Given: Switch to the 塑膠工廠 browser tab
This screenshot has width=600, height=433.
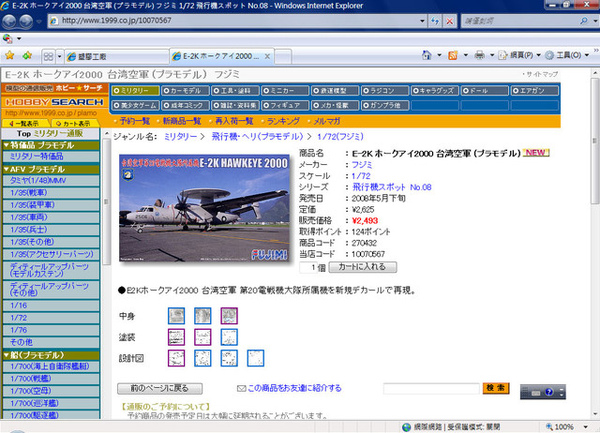Looking at the screenshot, I should click(x=116, y=57).
